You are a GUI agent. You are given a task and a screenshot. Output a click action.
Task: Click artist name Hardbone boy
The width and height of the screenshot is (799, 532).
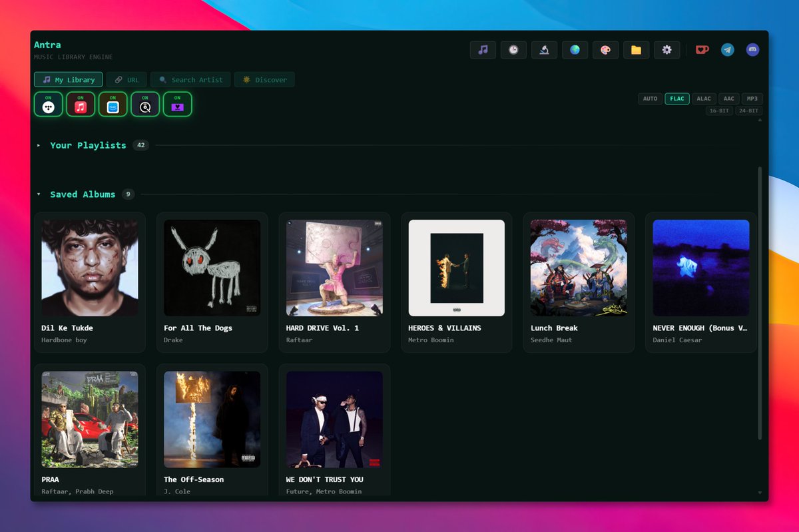tap(64, 340)
